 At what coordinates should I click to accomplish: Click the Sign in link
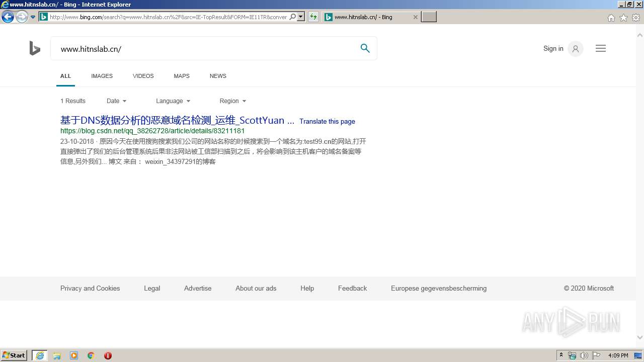pyautogui.click(x=553, y=49)
